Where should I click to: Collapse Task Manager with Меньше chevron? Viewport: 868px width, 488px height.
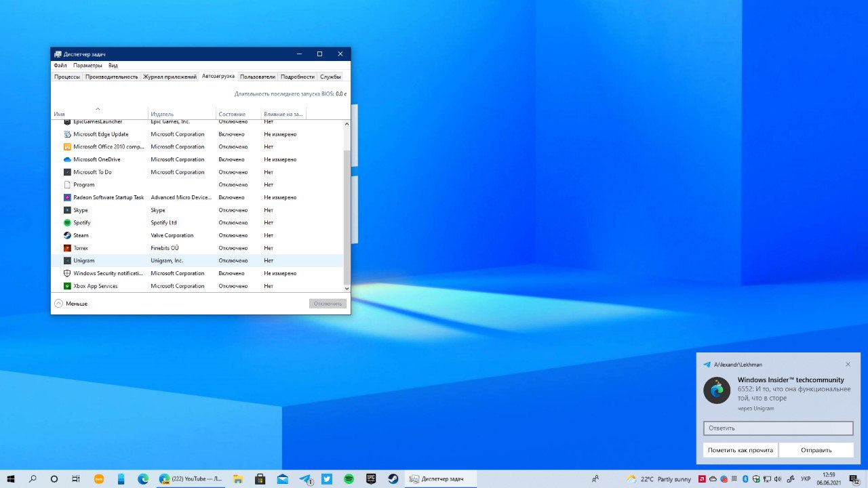pos(58,304)
